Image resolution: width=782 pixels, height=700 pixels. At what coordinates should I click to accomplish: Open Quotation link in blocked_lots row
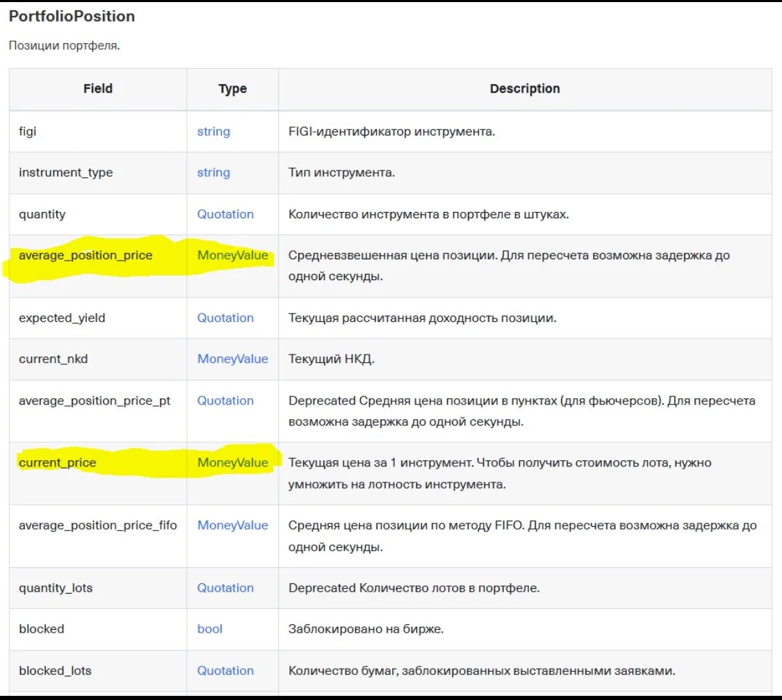[225, 671]
